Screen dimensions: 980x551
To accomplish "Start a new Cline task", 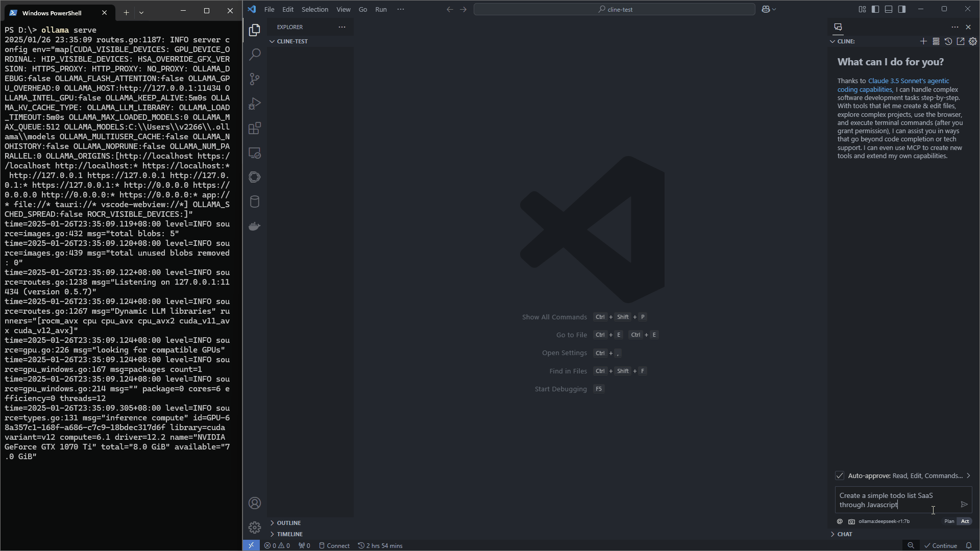I will coord(923,41).
